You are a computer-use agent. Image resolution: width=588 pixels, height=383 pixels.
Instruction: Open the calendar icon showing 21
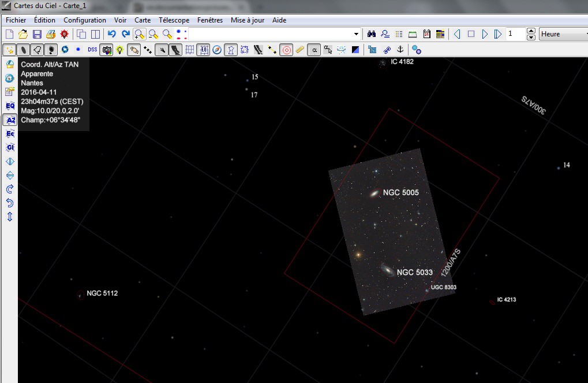426,34
